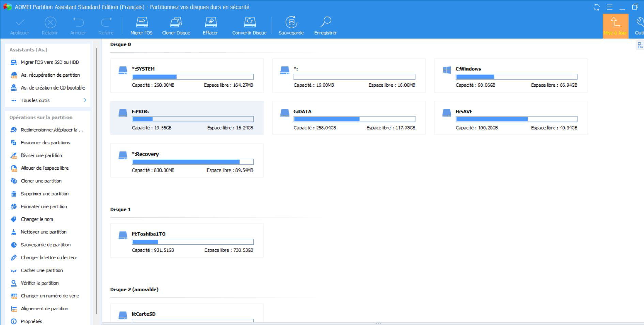
Task: Select the M:Toshiba1TO partition card
Action: tap(187, 240)
